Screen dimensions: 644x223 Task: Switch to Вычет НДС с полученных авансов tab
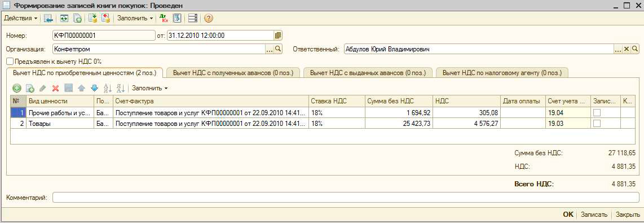pos(233,73)
